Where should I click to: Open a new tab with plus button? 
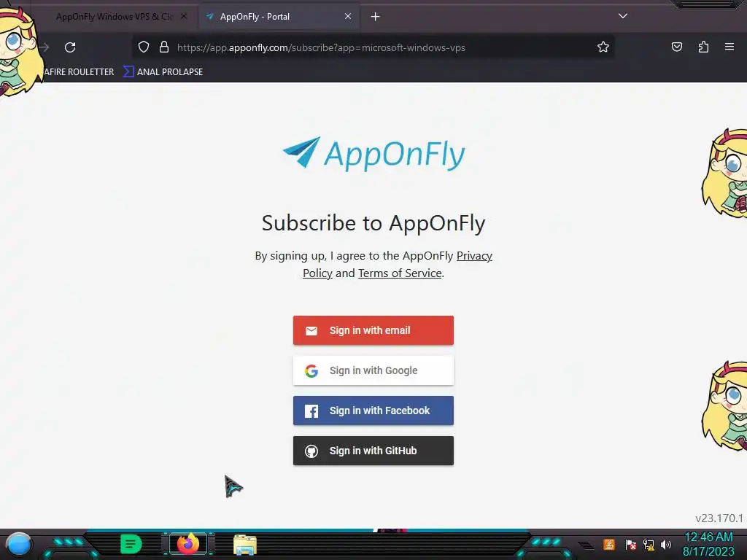click(x=376, y=17)
